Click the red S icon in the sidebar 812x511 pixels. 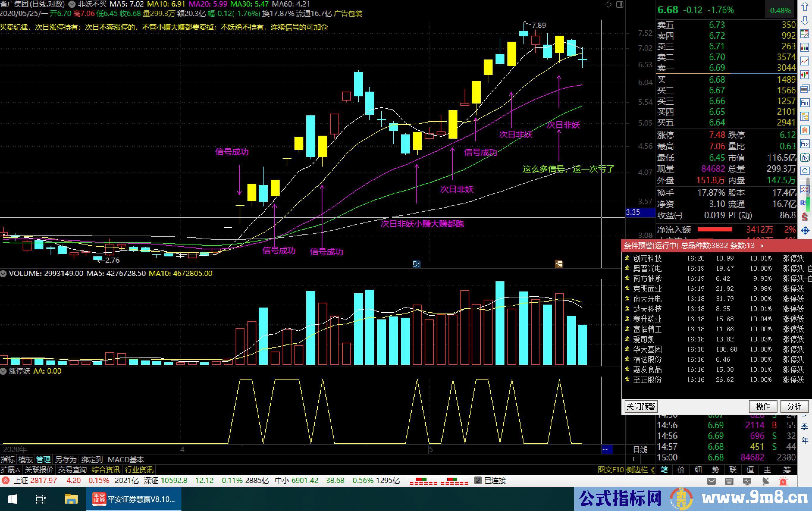[x=805, y=217]
